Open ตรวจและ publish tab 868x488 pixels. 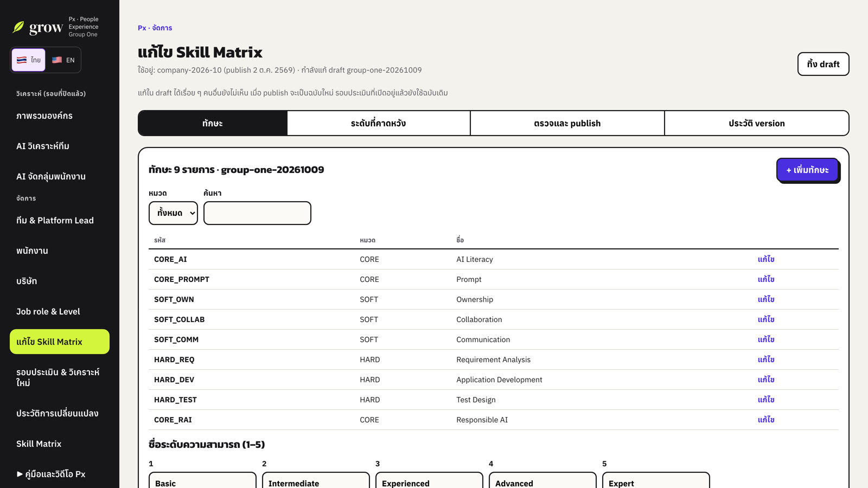point(567,123)
